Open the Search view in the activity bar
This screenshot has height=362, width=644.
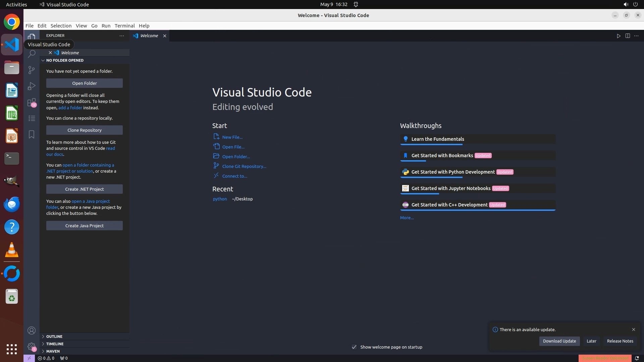click(x=32, y=54)
